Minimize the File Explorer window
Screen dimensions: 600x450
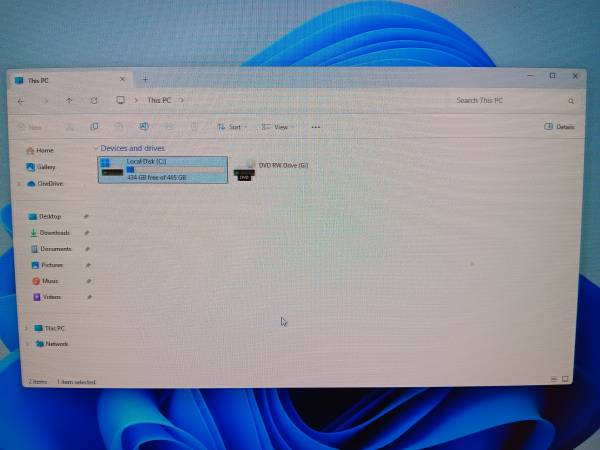[x=530, y=76]
